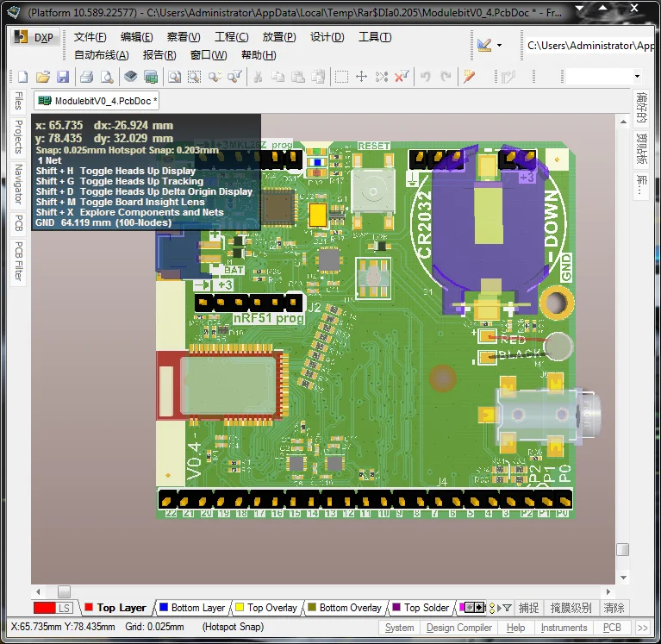The height and width of the screenshot is (644, 661).
Task: Open the DXP system menu
Action: (x=34, y=38)
